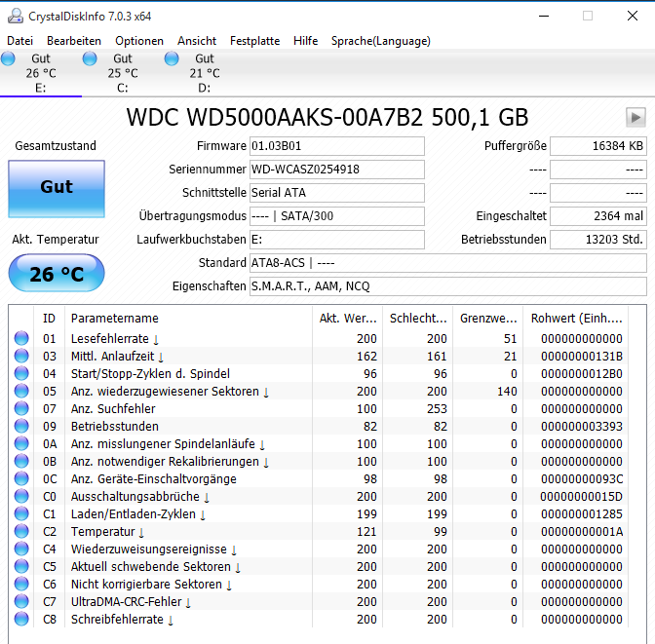Click the Eingeschaltet field showing 2364 mal
Screen dimensions: 655x644
pos(598,216)
